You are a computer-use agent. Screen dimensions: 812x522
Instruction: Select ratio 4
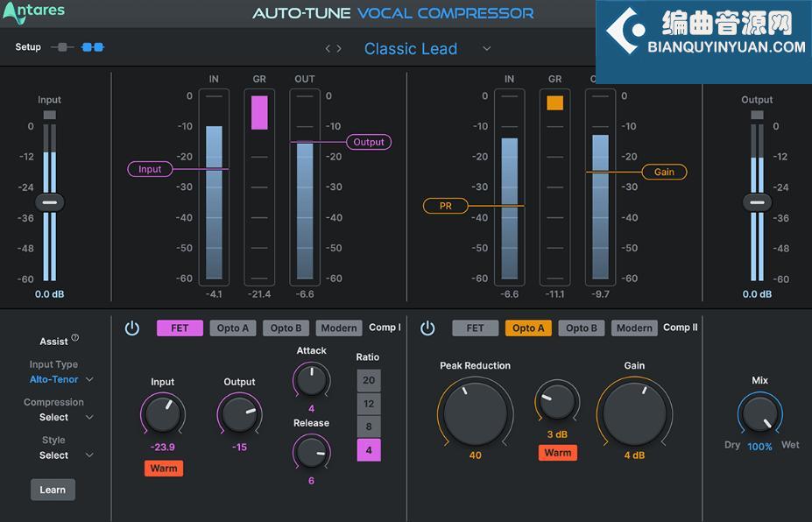(x=369, y=450)
